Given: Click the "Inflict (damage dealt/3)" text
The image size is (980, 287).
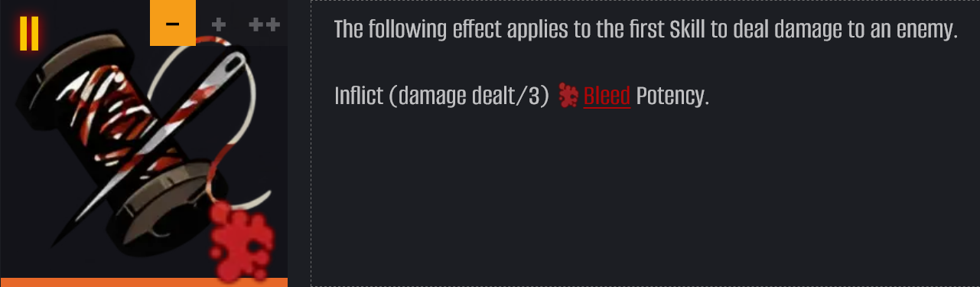Looking at the screenshot, I should point(441,96).
